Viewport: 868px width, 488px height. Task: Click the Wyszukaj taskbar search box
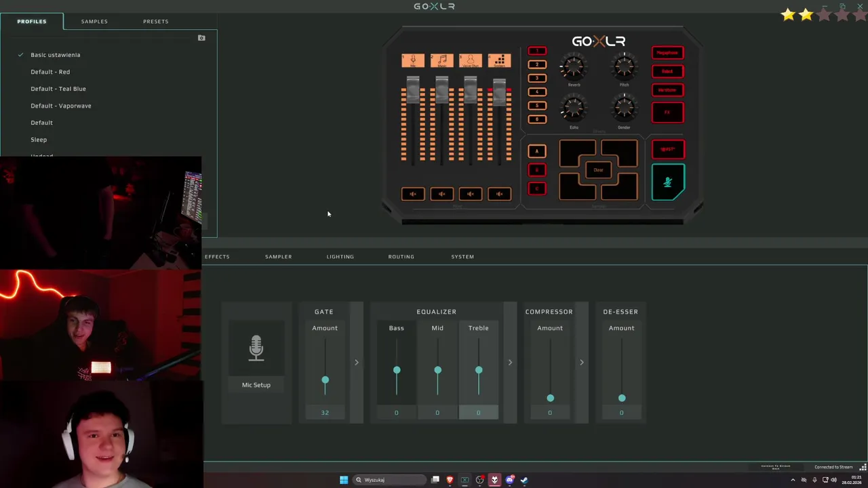389,480
